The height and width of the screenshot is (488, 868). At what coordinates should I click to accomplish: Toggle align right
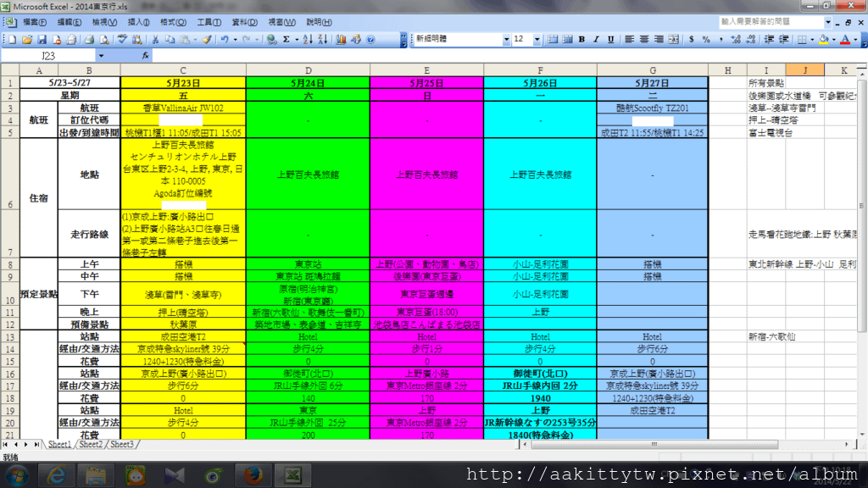pyautogui.click(x=659, y=39)
